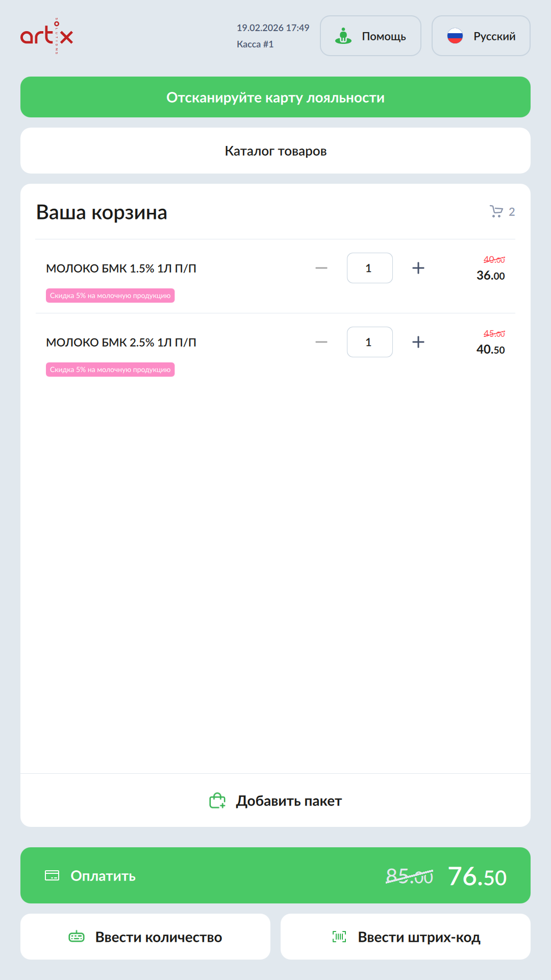
Task: Select the МОЛОКО БМК 2.5% item name
Action: 121,342
